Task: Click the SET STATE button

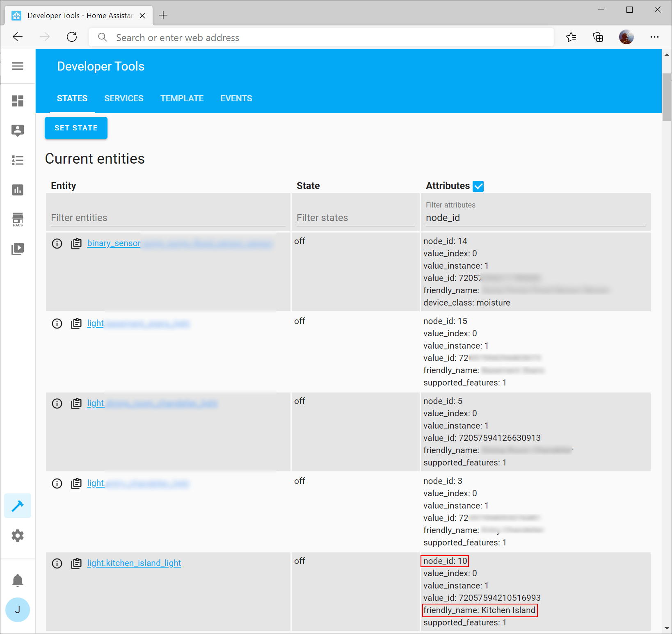Action: click(75, 128)
